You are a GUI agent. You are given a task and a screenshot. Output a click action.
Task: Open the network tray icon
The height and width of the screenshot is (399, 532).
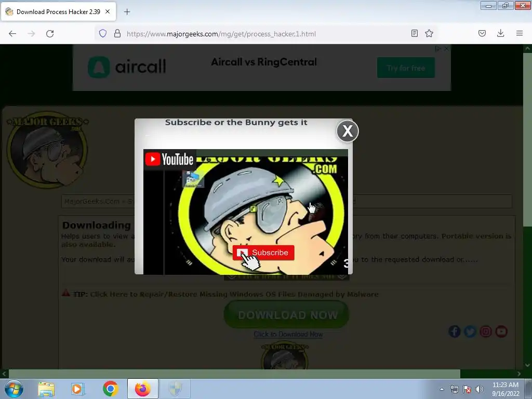[454, 389]
